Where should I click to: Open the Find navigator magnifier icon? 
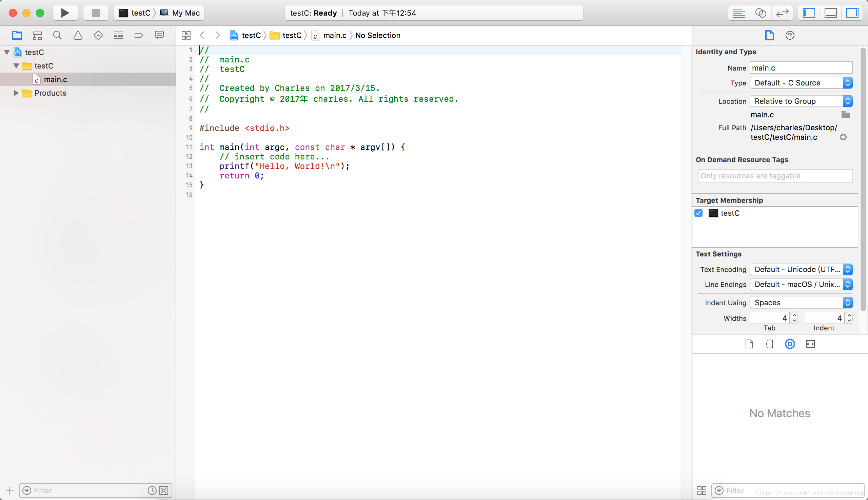click(x=57, y=35)
